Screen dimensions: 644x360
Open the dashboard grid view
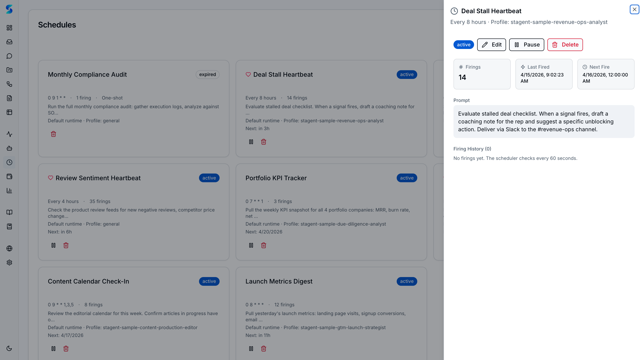click(9, 28)
